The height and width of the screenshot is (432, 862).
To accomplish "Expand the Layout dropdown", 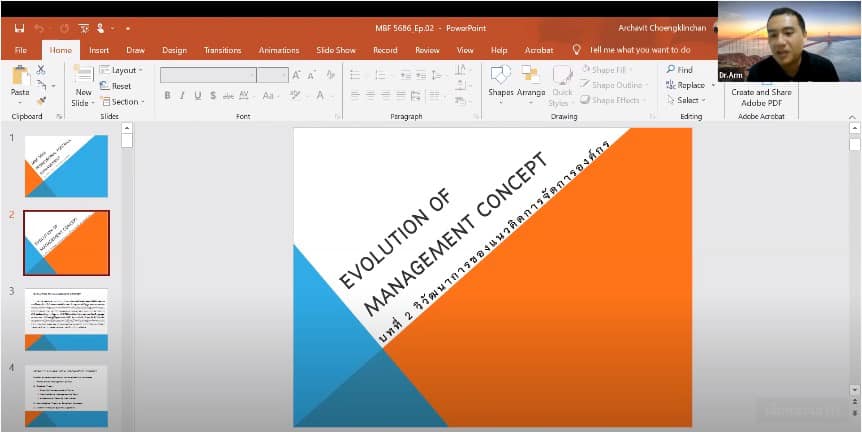I will (123, 70).
